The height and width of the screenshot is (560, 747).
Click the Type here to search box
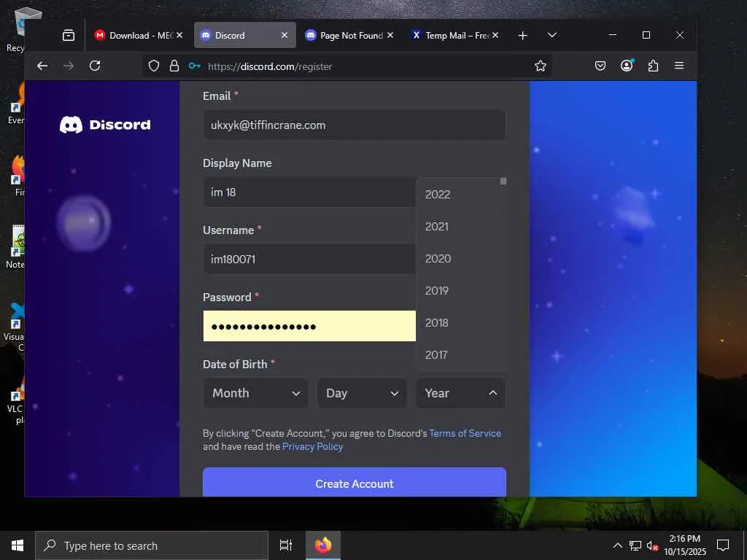pyautogui.click(x=152, y=545)
